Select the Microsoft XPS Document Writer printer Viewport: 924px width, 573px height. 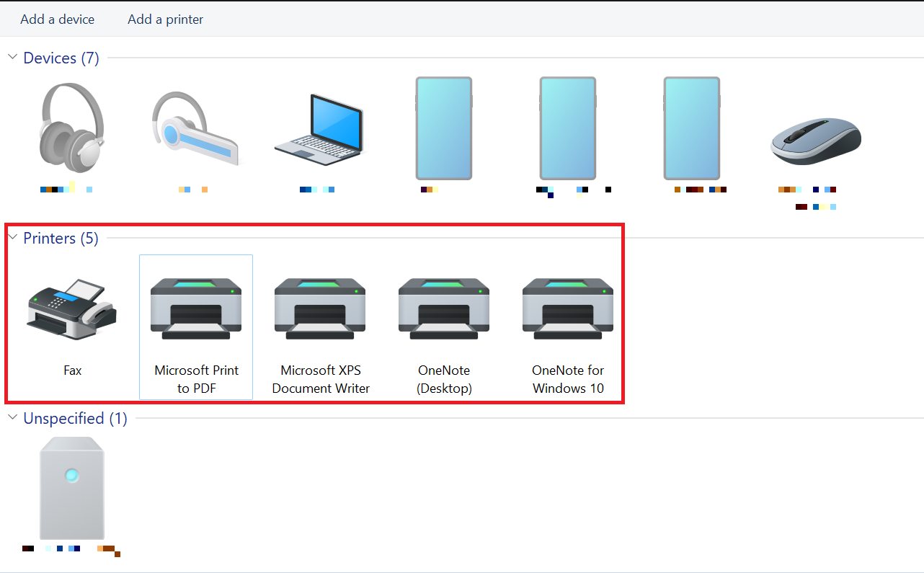[320, 308]
